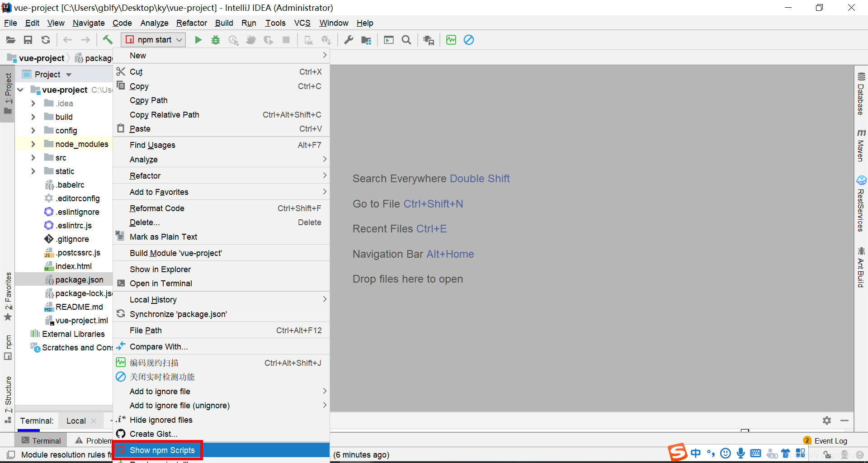This screenshot has width=868, height=463.
Task: Expand the build folder
Action: click(33, 117)
